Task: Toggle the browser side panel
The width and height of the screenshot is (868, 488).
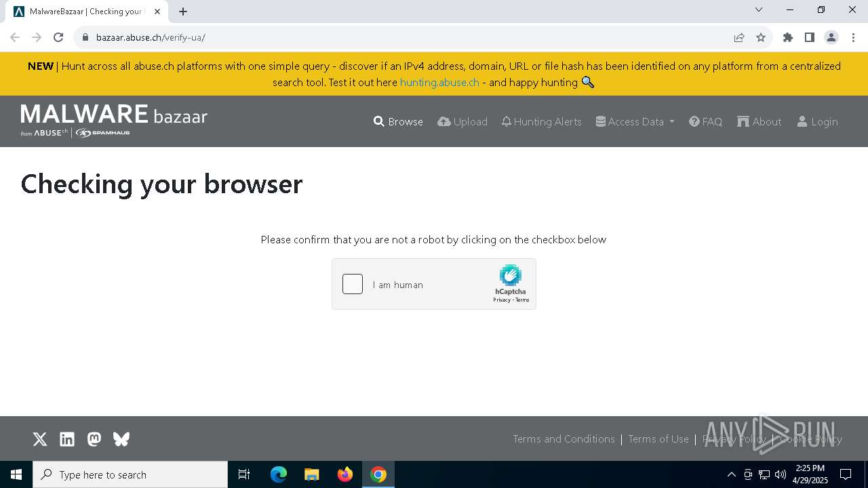Action: tap(810, 37)
